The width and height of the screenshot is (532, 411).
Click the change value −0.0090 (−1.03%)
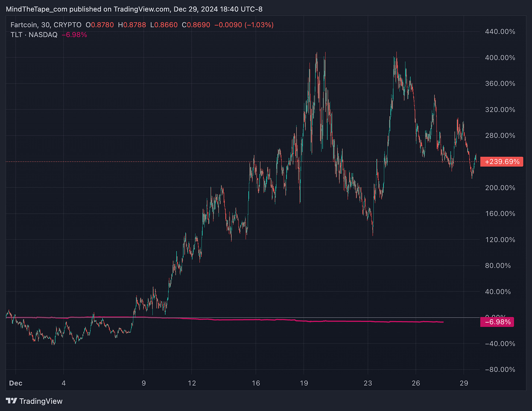(x=244, y=25)
